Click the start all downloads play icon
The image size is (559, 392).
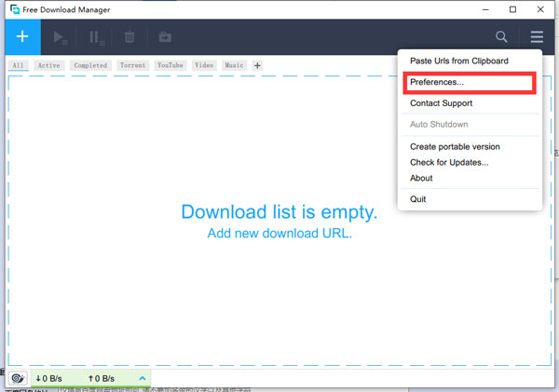(x=60, y=37)
